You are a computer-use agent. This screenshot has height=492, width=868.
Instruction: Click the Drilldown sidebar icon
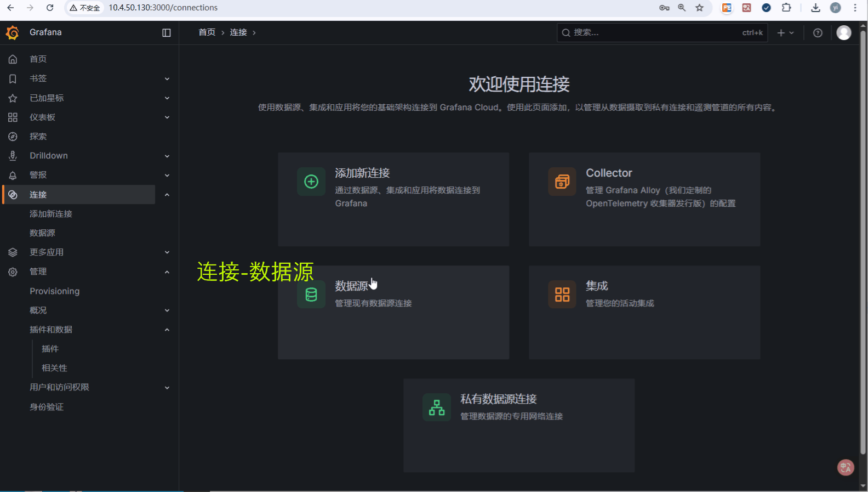pyautogui.click(x=13, y=156)
